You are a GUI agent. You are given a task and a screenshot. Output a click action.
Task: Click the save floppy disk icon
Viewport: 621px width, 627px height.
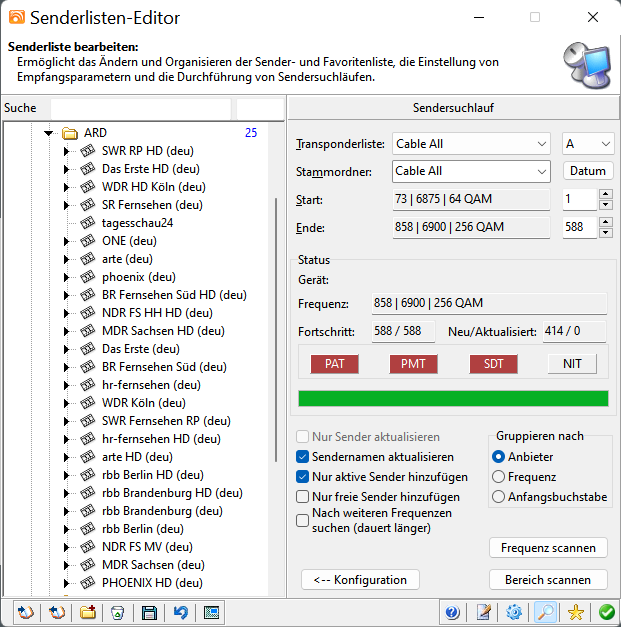[x=150, y=612]
